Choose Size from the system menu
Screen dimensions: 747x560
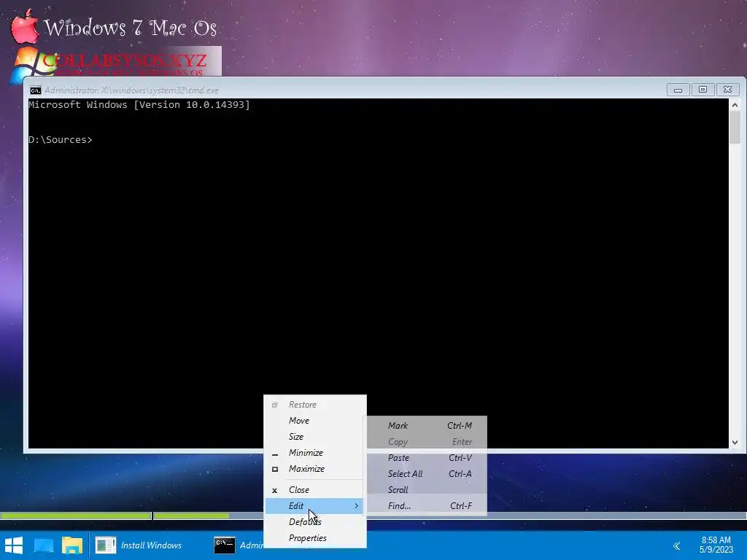[x=315, y=437]
